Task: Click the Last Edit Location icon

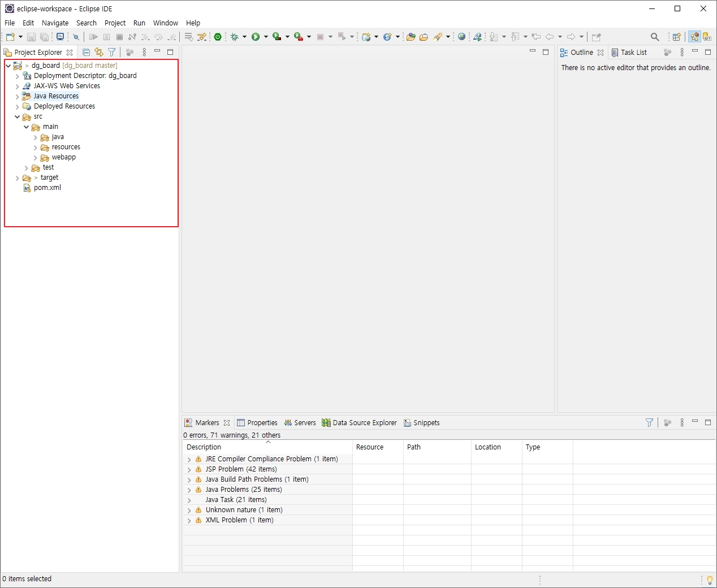Action: (x=536, y=37)
